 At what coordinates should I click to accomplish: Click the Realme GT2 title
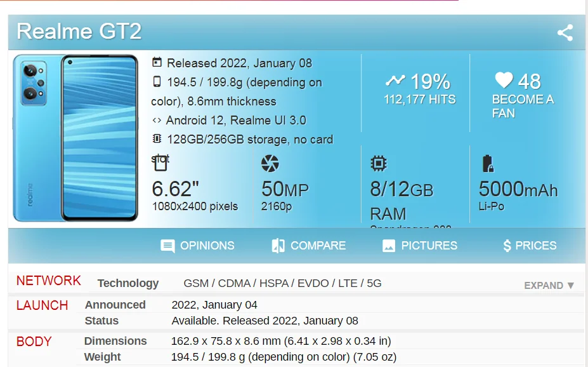[79, 31]
